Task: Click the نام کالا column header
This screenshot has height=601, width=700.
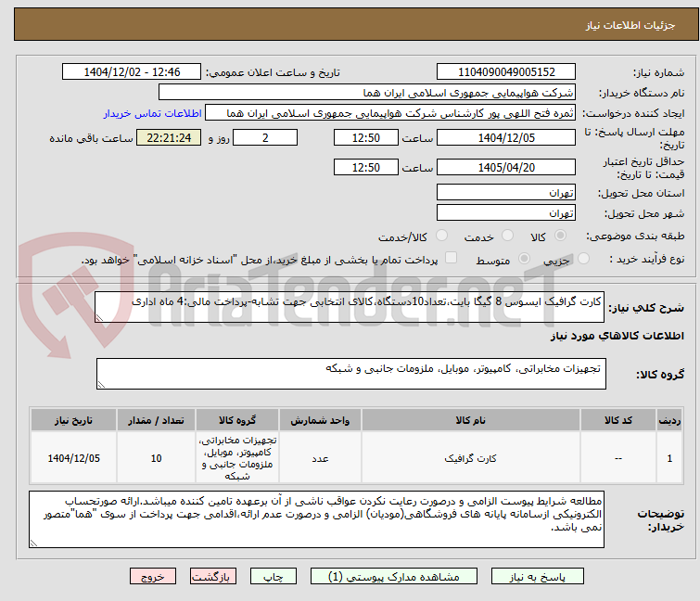Action: pos(471,420)
